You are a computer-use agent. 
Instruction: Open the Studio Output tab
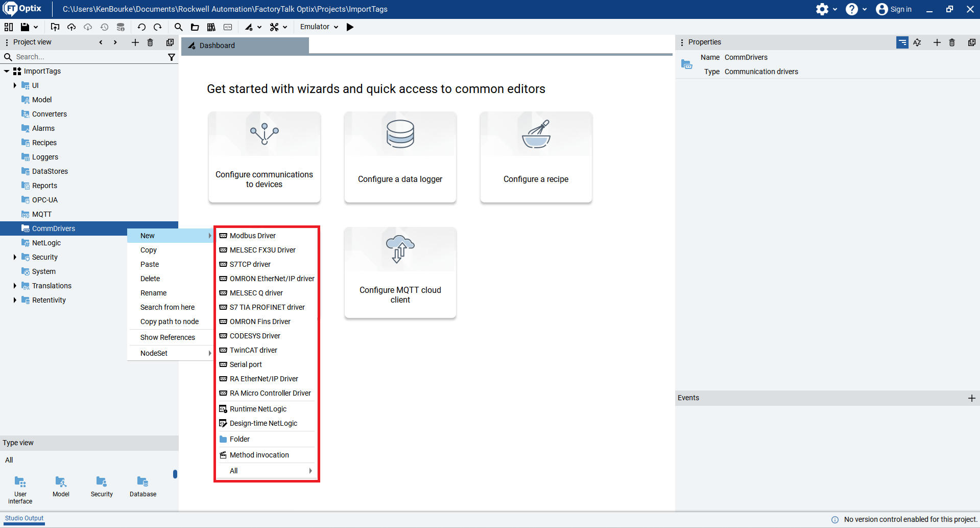click(x=24, y=518)
